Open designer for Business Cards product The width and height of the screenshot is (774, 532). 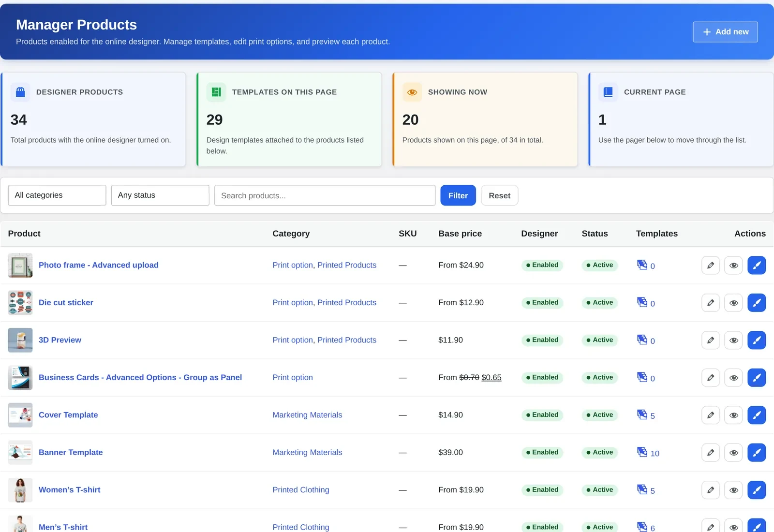(x=757, y=378)
